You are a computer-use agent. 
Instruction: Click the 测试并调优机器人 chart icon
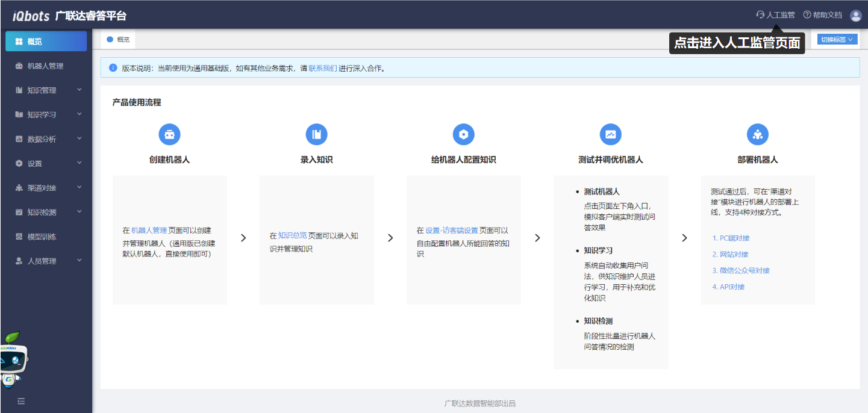[x=610, y=134]
